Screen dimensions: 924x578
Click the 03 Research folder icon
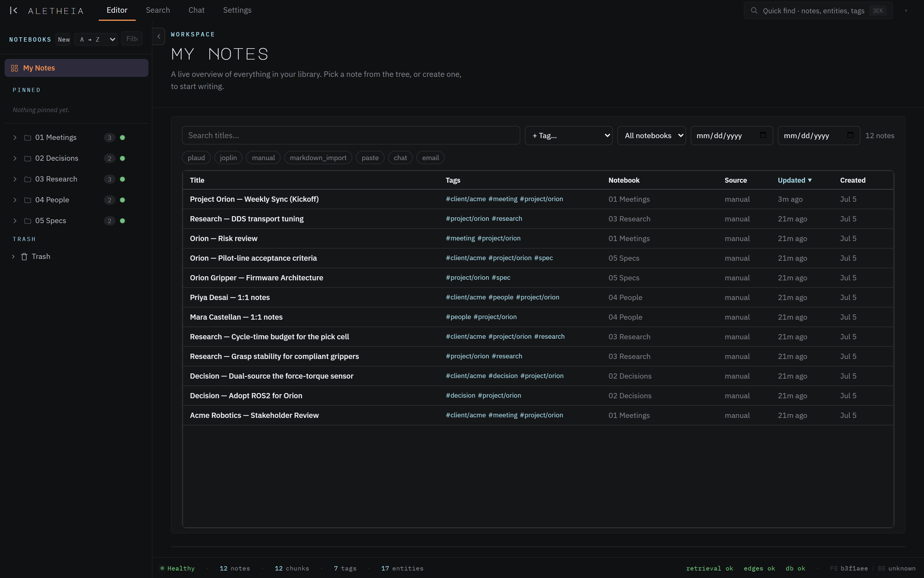point(27,179)
